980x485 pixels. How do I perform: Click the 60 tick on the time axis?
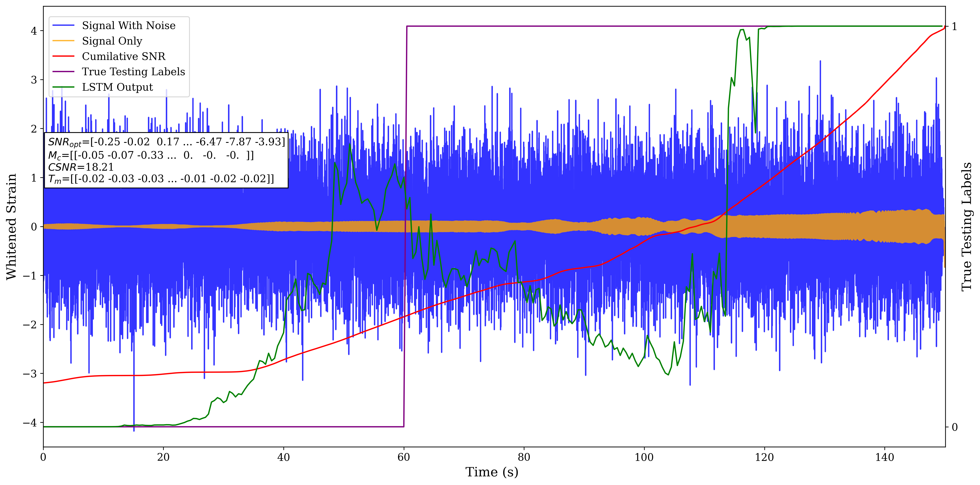[404, 457]
